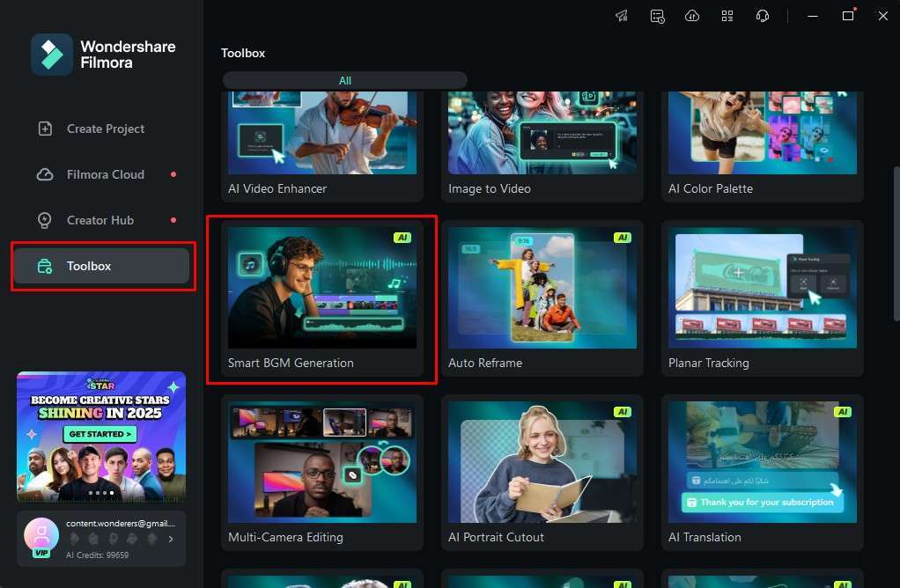Image resolution: width=900 pixels, height=588 pixels.
Task: Click the AI badge on AI Translation
Action: tap(843, 412)
